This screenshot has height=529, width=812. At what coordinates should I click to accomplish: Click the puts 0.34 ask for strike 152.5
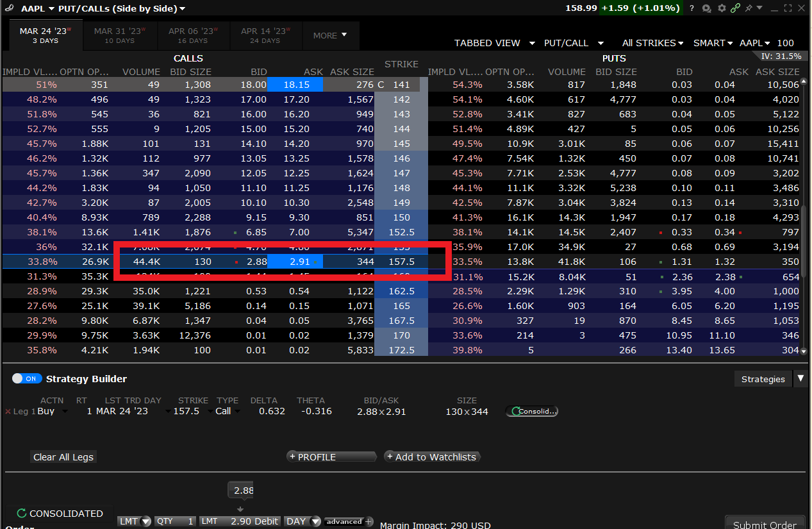pos(725,232)
